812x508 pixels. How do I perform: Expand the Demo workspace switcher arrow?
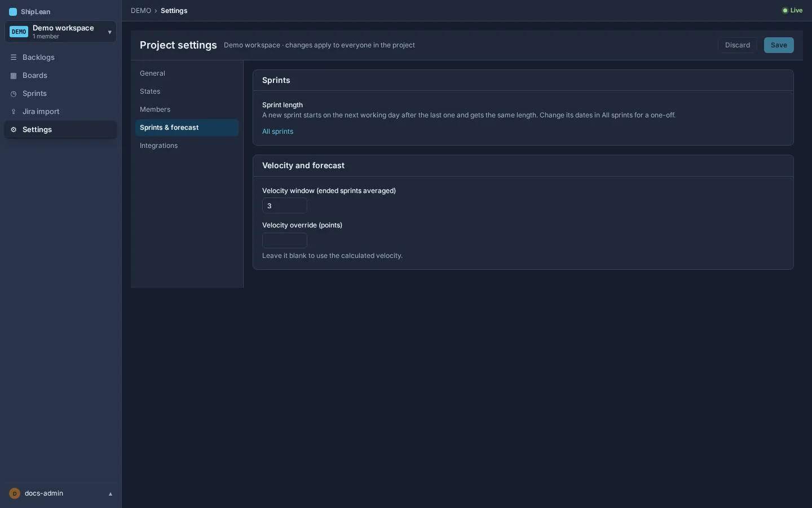click(109, 32)
